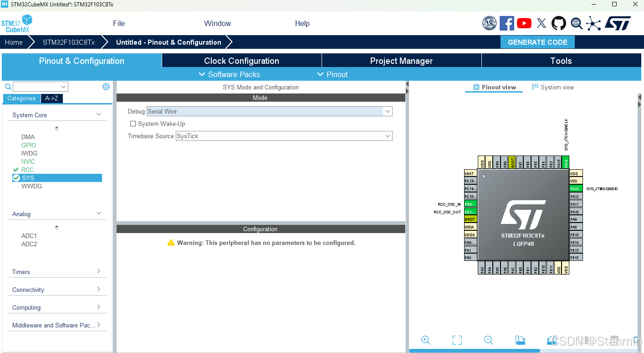The width and height of the screenshot is (644, 353).
Task: Select ADC1 under Analog
Action: (29, 236)
